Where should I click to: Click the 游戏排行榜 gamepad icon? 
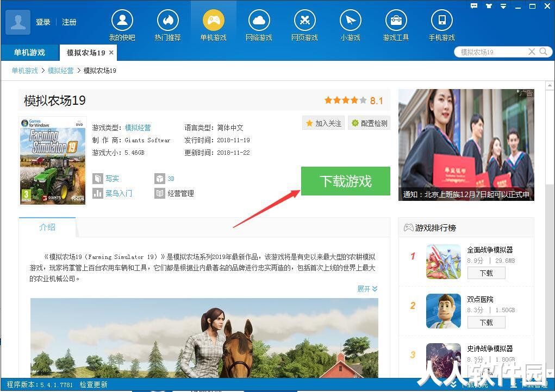click(x=408, y=227)
